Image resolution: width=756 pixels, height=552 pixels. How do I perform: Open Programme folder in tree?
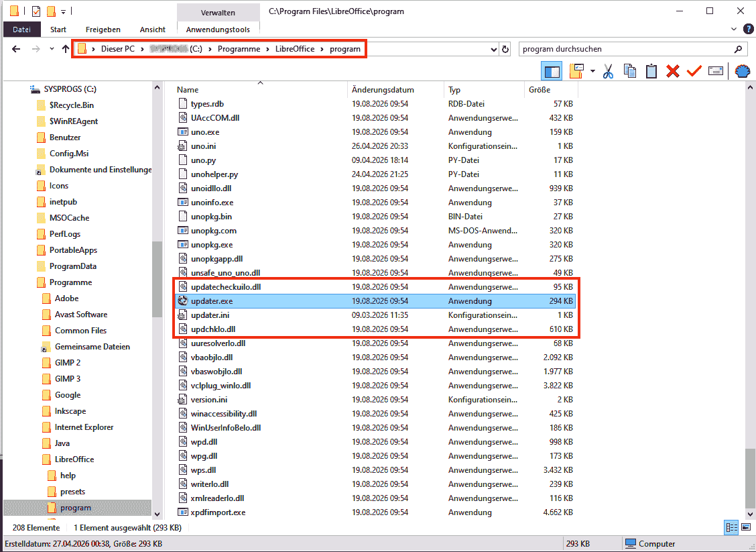tap(70, 282)
